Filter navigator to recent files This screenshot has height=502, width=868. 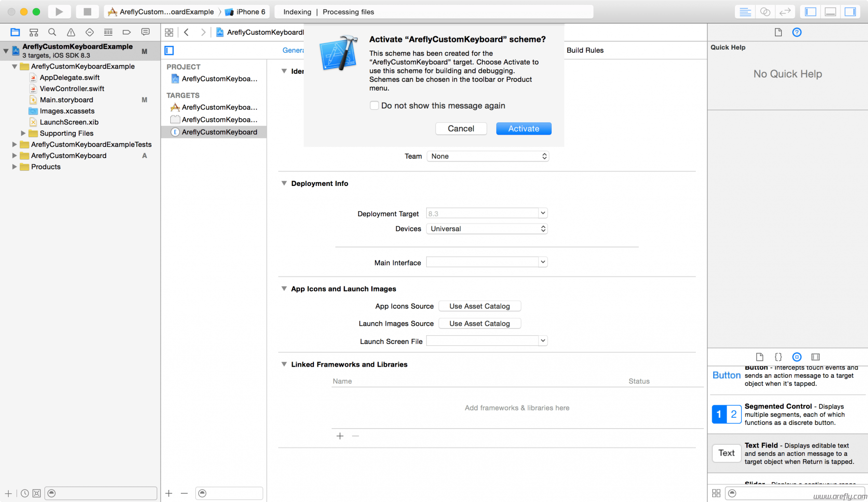tap(25, 493)
